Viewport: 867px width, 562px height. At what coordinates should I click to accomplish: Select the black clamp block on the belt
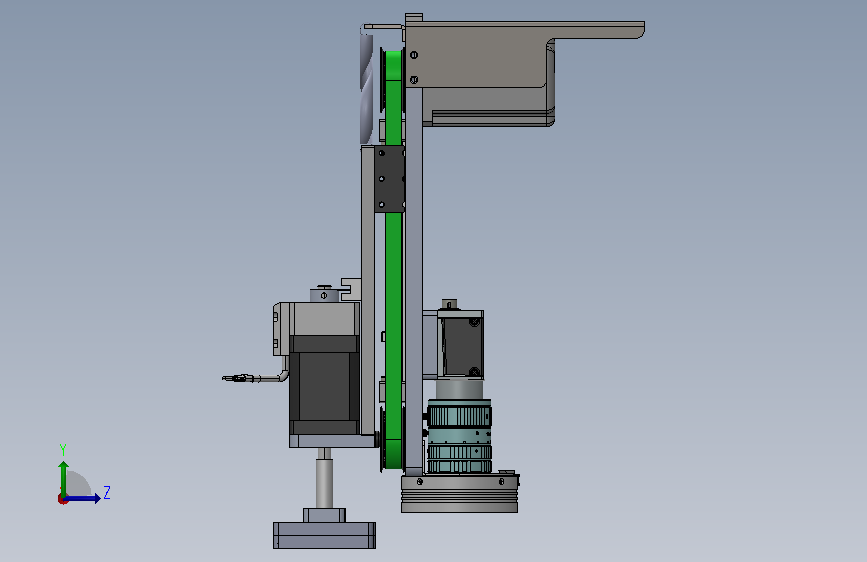389,179
